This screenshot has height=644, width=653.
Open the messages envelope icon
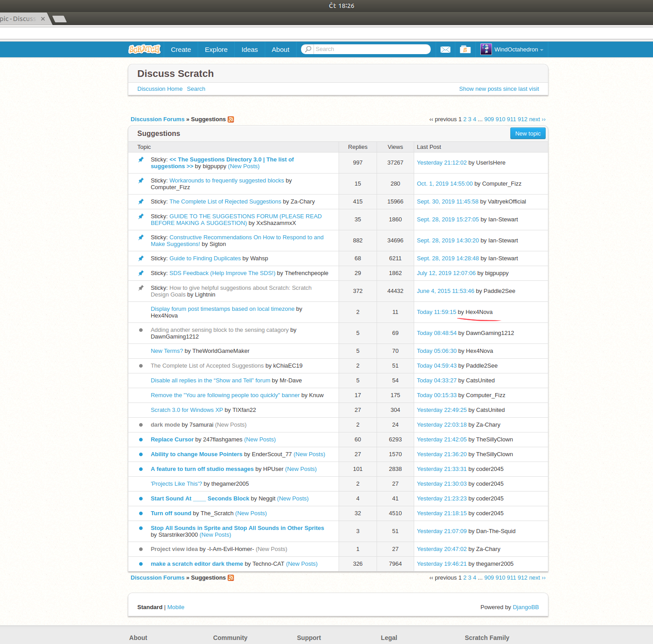point(445,50)
